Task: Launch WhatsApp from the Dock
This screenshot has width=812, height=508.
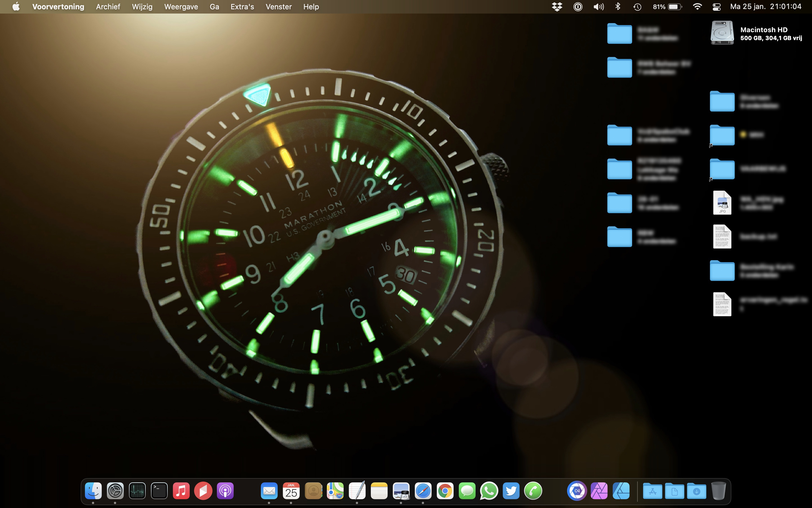Action: point(489,491)
